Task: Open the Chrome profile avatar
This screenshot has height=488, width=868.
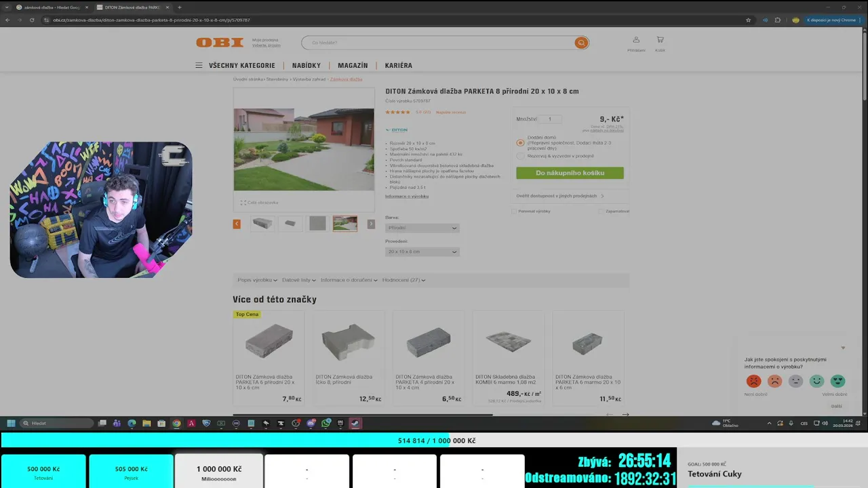Action: point(795,20)
